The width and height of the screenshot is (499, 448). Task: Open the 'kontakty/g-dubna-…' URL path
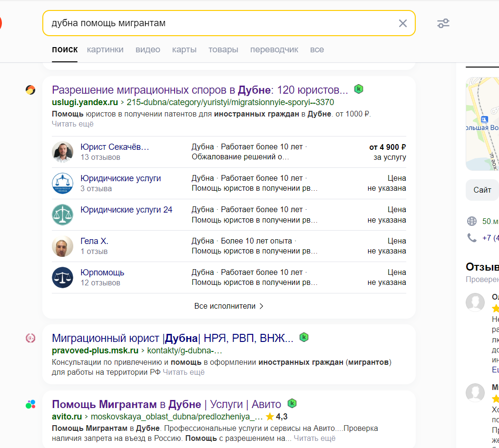pos(185,351)
